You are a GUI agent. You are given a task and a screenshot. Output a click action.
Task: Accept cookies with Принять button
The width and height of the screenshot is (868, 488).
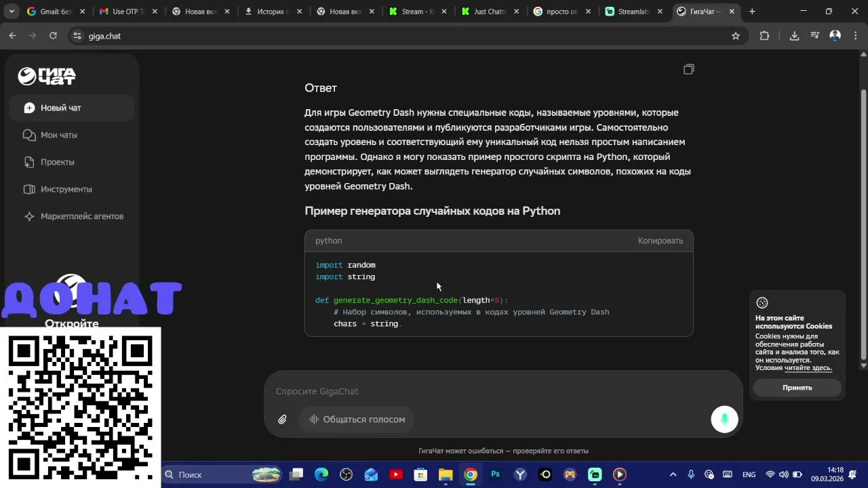pyautogui.click(x=797, y=388)
